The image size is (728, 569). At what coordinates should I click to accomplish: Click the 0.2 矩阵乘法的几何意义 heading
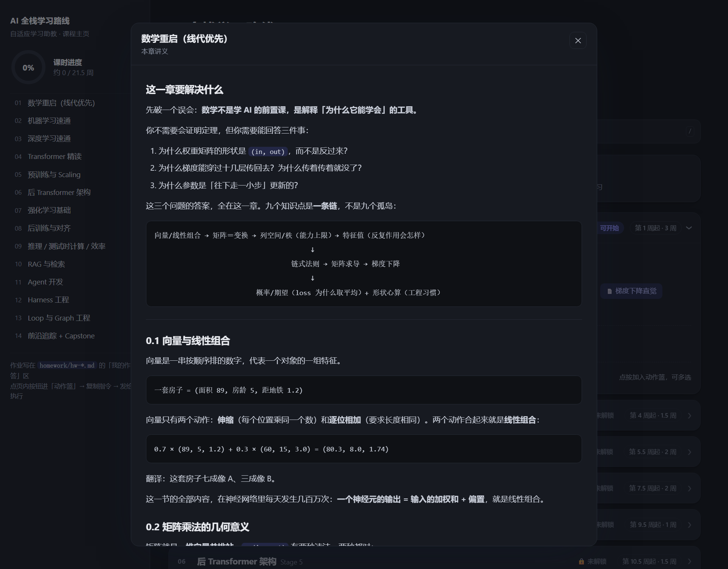[x=198, y=527]
